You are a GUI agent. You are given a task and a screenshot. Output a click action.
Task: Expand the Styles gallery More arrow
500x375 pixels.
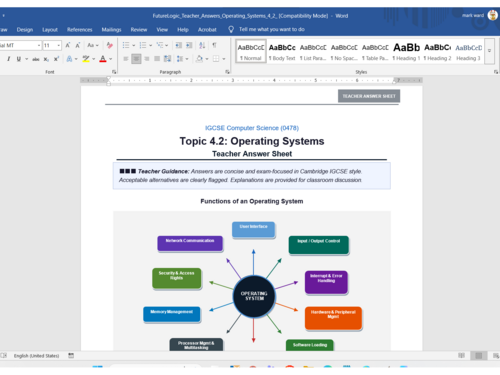[x=489, y=51]
